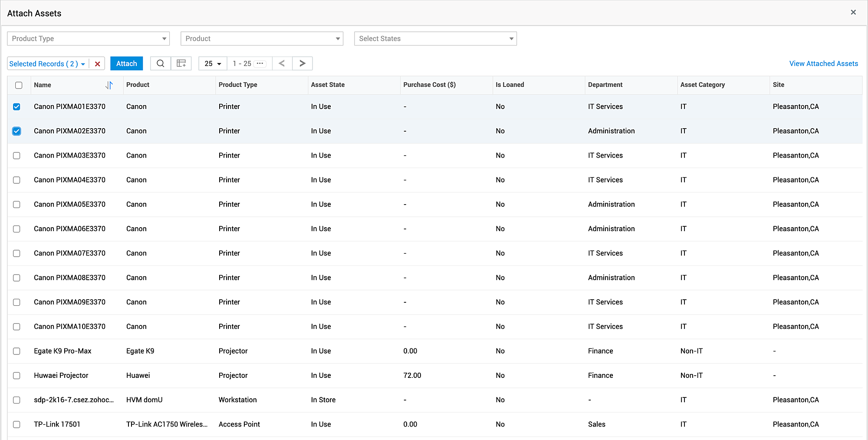This screenshot has height=440, width=868.
Task: Change the 25 per-page dropdown
Action: tap(213, 63)
